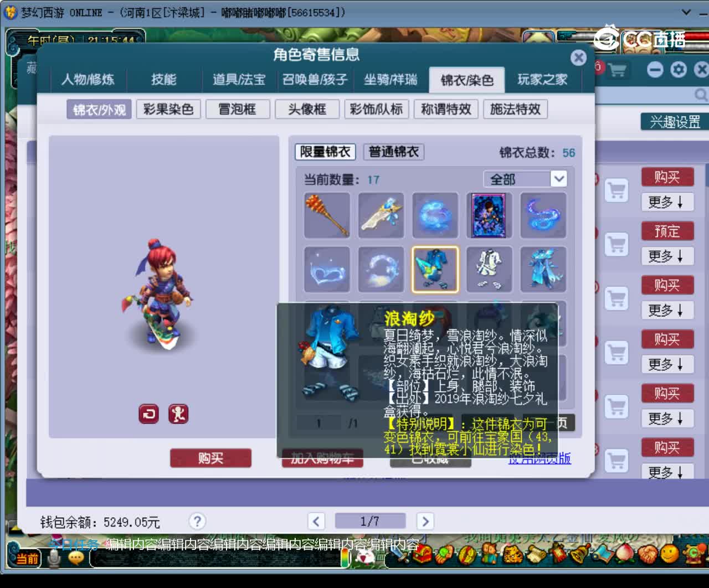Select the white-gold blade weapon skin
This screenshot has height=588, width=709.
pyautogui.click(x=381, y=215)
